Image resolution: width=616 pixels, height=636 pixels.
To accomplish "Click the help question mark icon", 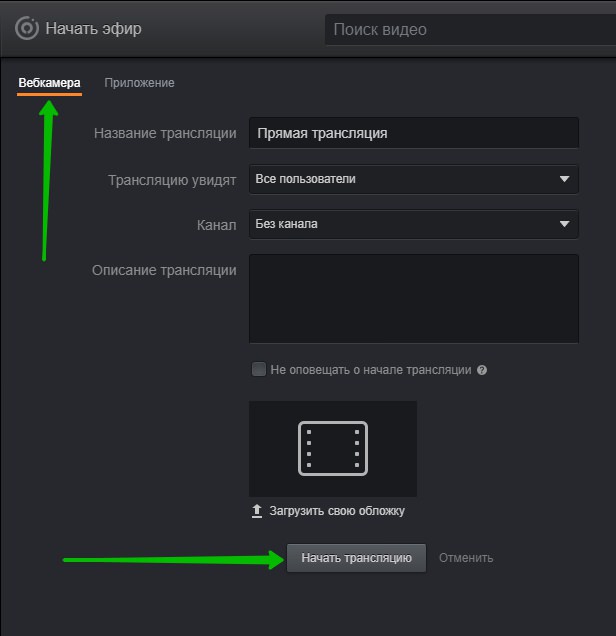I will tap(482, 370).
